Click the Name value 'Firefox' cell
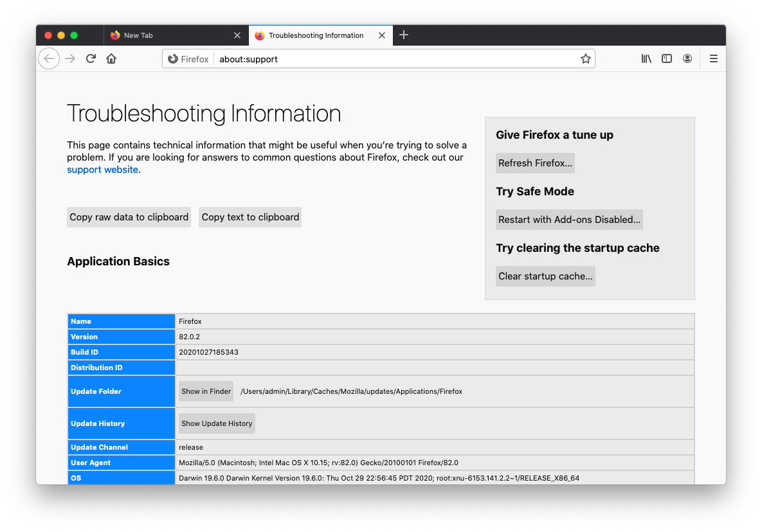 click(435, 321)
